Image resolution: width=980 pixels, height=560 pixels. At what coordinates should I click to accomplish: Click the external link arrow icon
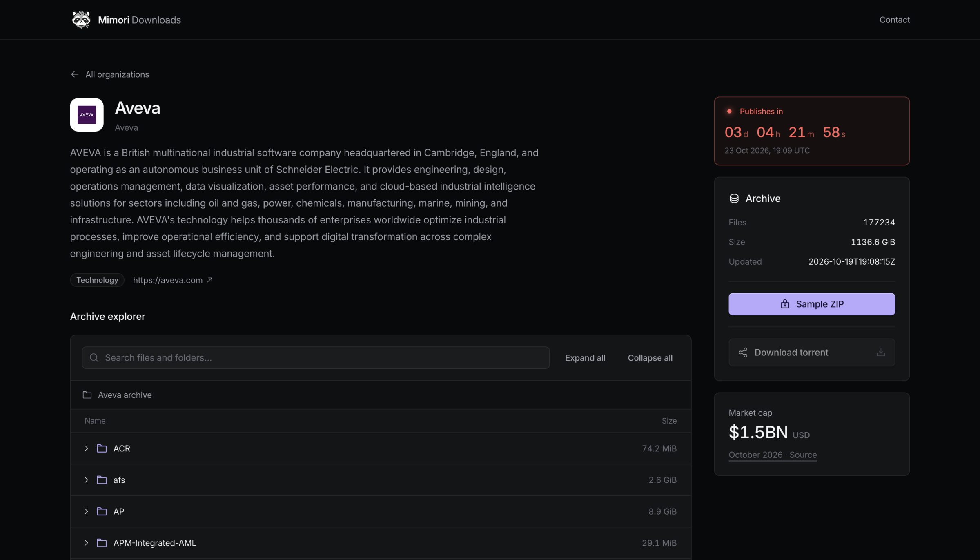click(209, 280)
